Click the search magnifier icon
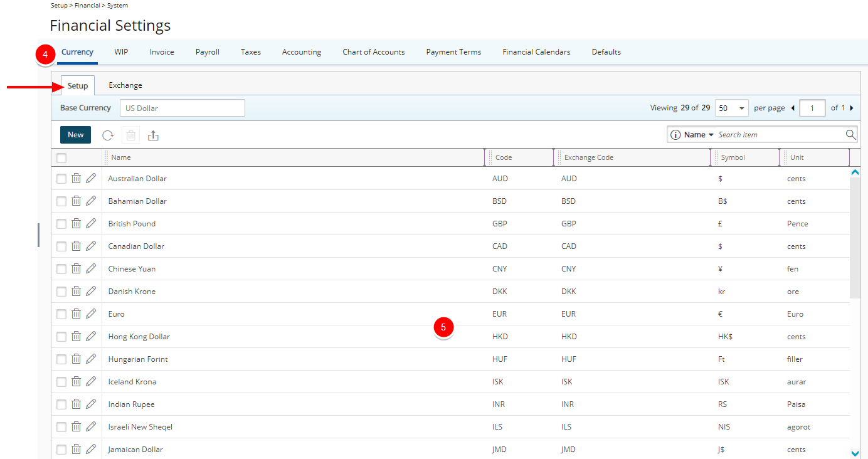 pos(850,135)
